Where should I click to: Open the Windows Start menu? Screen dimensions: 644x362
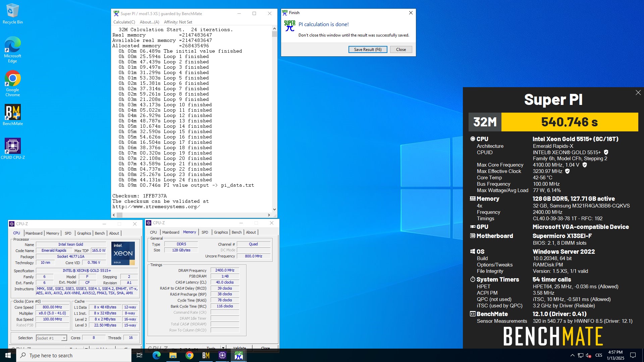click(x=8, y=355)
